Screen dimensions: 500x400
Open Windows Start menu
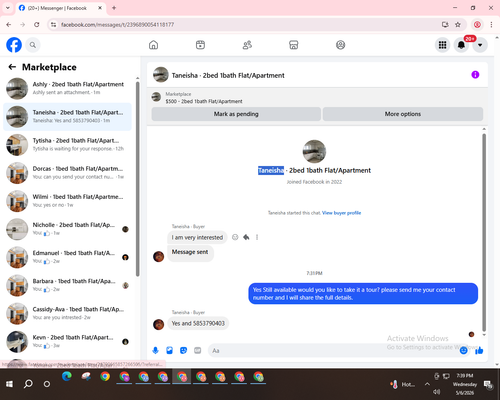(9, 384)
